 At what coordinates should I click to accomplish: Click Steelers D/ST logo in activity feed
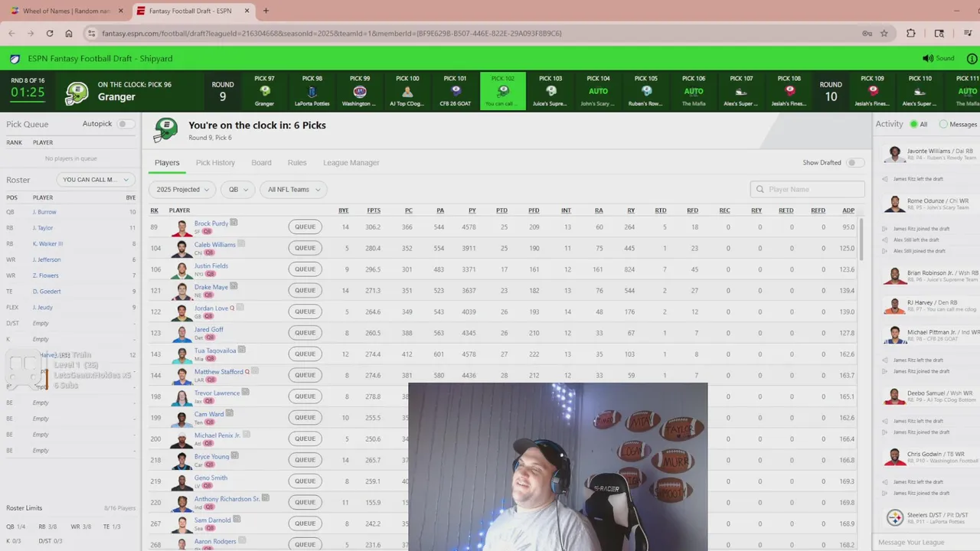[x=894, y=518]
